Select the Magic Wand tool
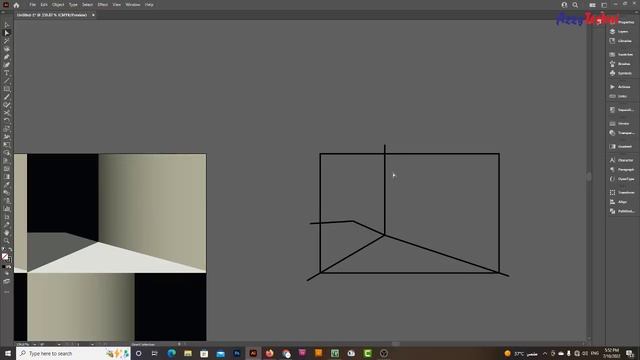This screenshot has width=640, height=360. (7, 41)
